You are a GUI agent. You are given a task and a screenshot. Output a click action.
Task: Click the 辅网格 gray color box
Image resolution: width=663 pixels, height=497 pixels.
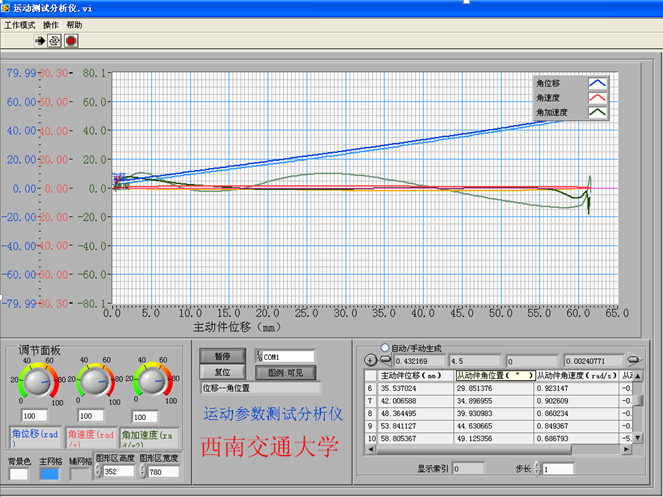pyautogui.click(x=79, y=473)
